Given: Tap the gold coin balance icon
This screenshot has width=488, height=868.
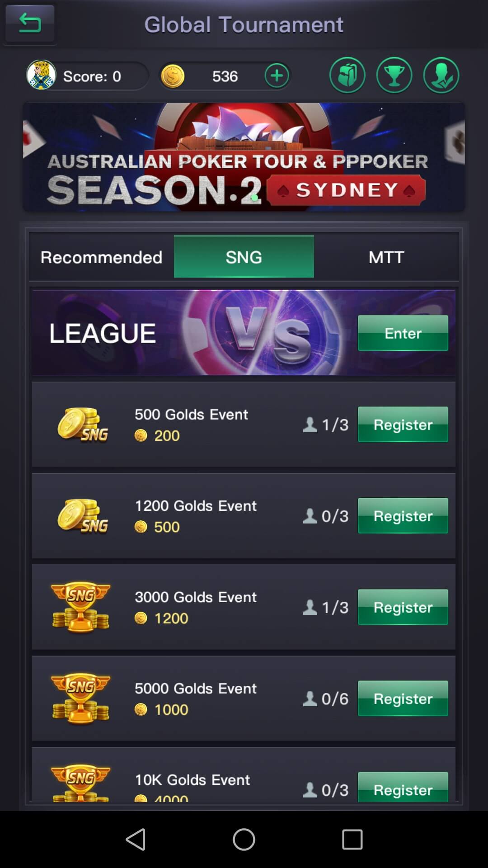Looking at the screenshot, I should (x=173, y=76).
